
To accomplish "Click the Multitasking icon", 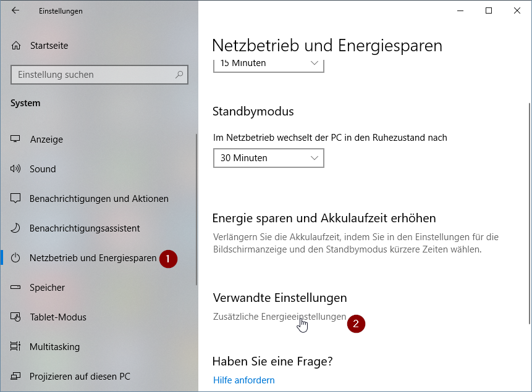I will [15, 346].
